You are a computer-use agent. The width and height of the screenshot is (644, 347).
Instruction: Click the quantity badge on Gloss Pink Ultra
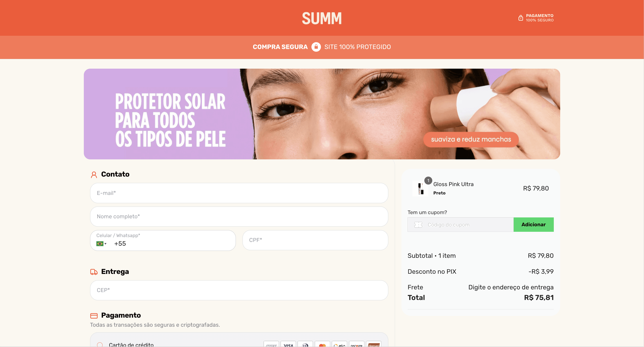pyautogui.click(x=428, y=180)
